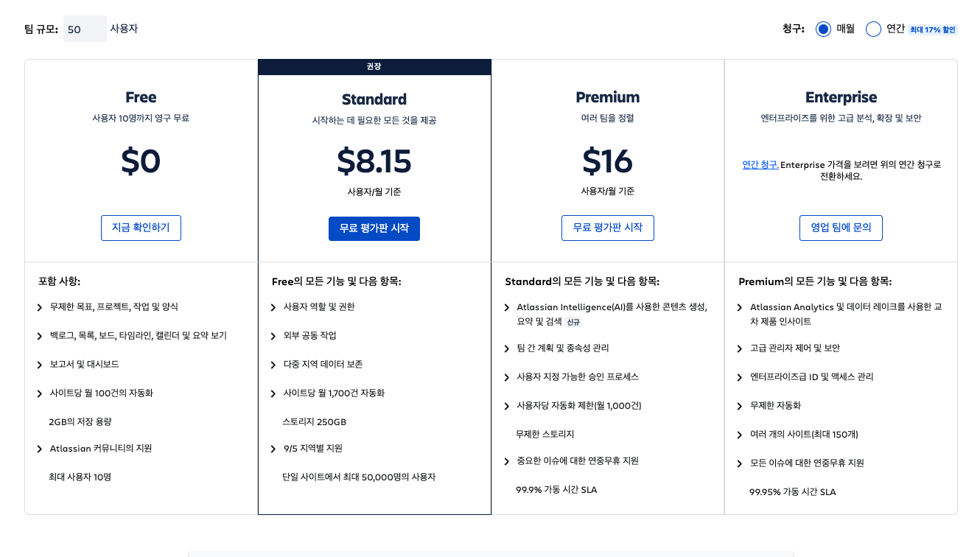The width and height of the screenshot is (980, 557).
Task: Expand 무제한 목표, 프로젝트, 작업 및 양식
Action: point(113,307)
